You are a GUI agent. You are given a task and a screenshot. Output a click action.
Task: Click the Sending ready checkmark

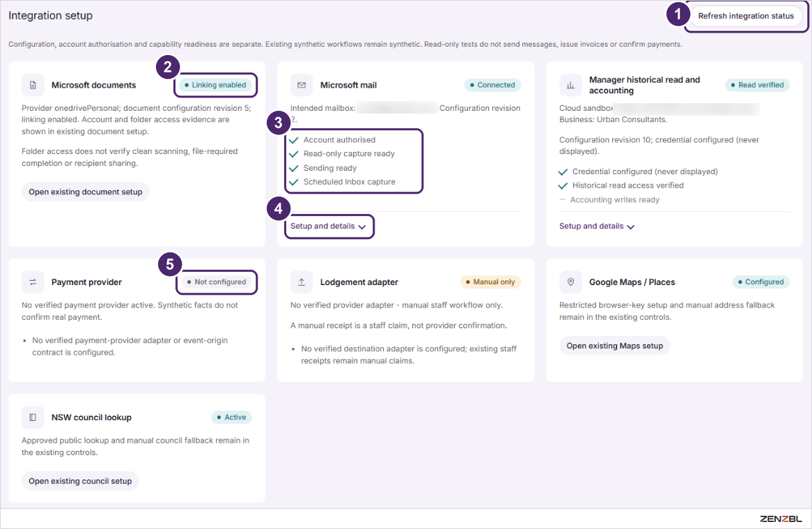point(294,168)
